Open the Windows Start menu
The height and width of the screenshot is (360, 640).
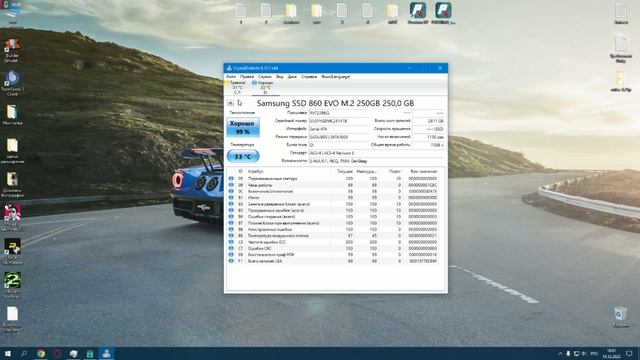7,353
